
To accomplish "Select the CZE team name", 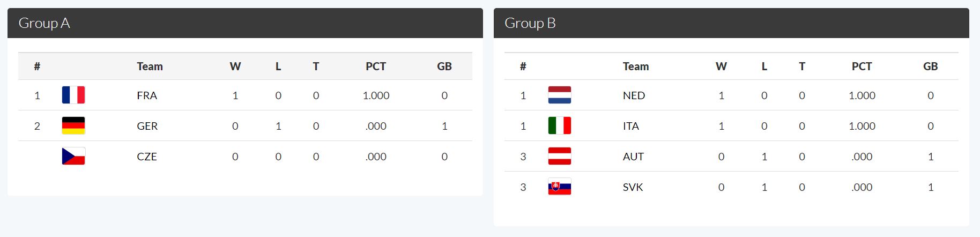I will 147,157.
